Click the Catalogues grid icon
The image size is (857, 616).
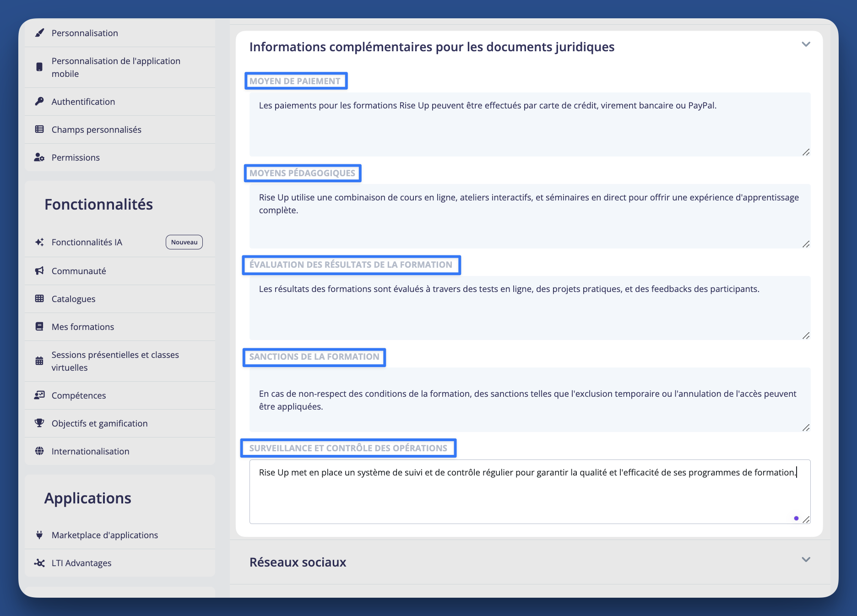click(40, 299)
